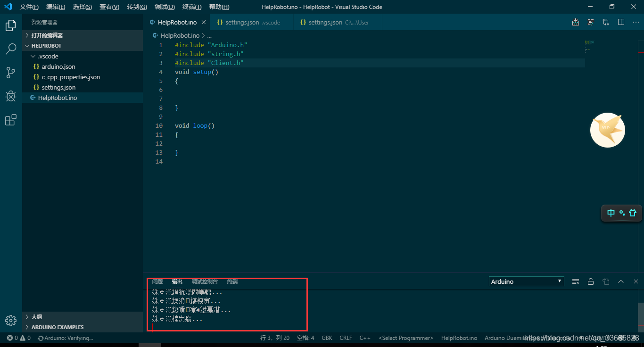Expand the ARDUINO EXAMPLES section
644x347 pixels.
(83, 327)
